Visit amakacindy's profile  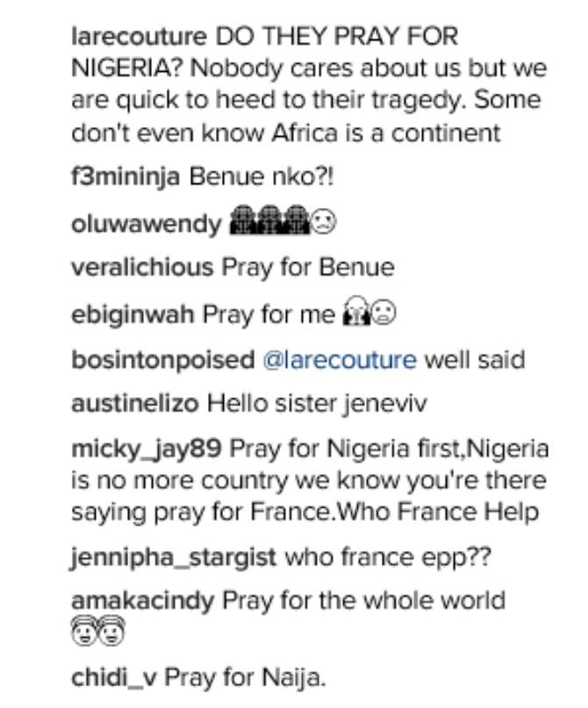click(142, 601)
